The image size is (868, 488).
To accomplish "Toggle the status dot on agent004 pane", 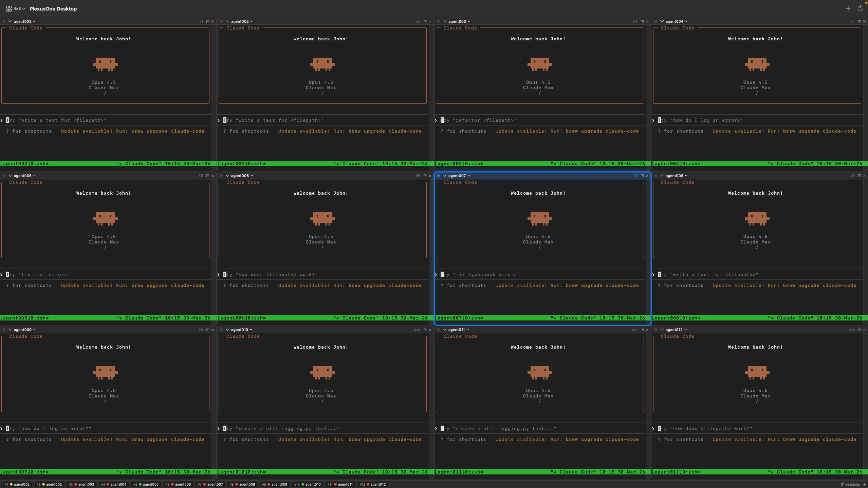I will [656, 21].
